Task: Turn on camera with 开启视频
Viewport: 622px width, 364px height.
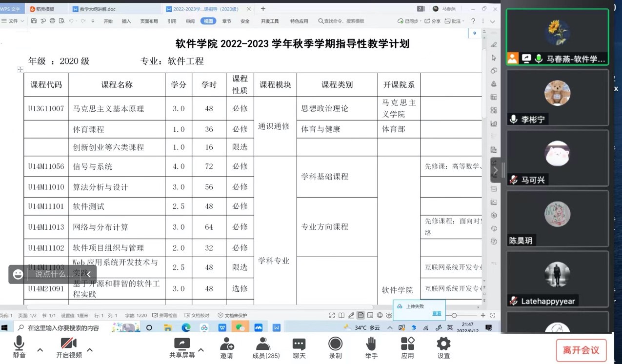Action: pyautogui.click(x=69, y=347)
